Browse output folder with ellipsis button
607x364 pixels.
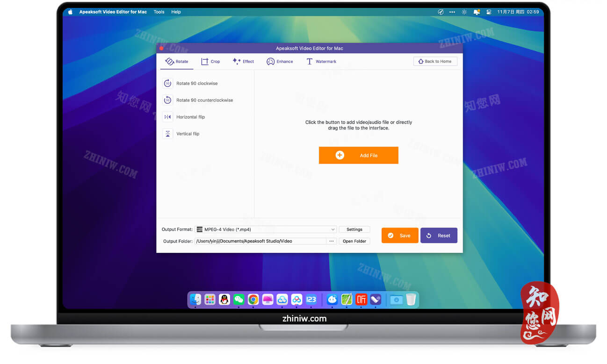pos(332,241)
